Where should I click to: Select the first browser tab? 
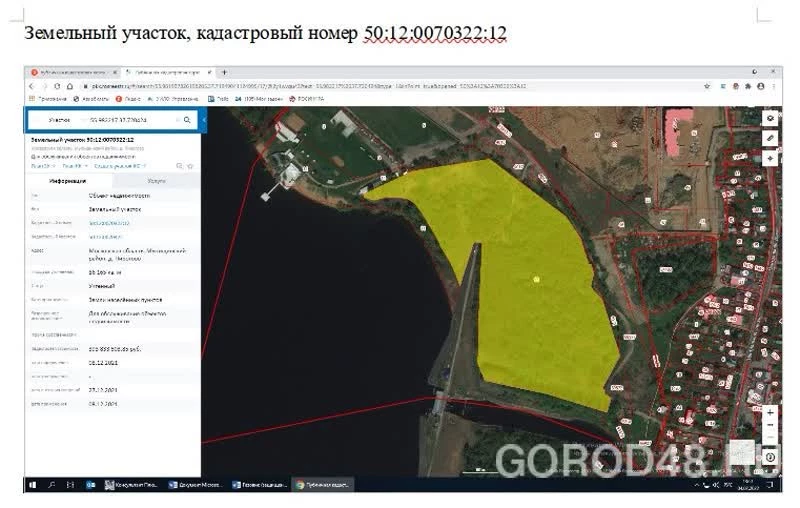click(72, 72)
